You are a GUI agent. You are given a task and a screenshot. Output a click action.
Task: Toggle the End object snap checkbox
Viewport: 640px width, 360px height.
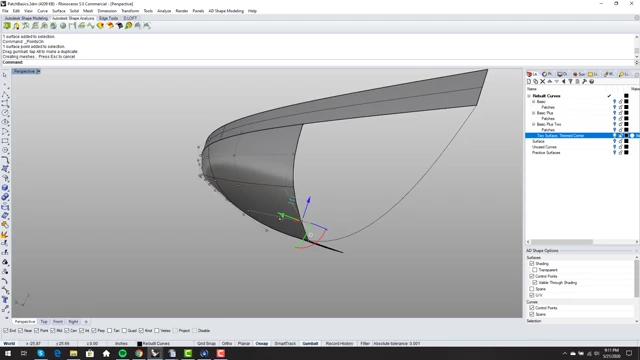(x=6, y=331)
